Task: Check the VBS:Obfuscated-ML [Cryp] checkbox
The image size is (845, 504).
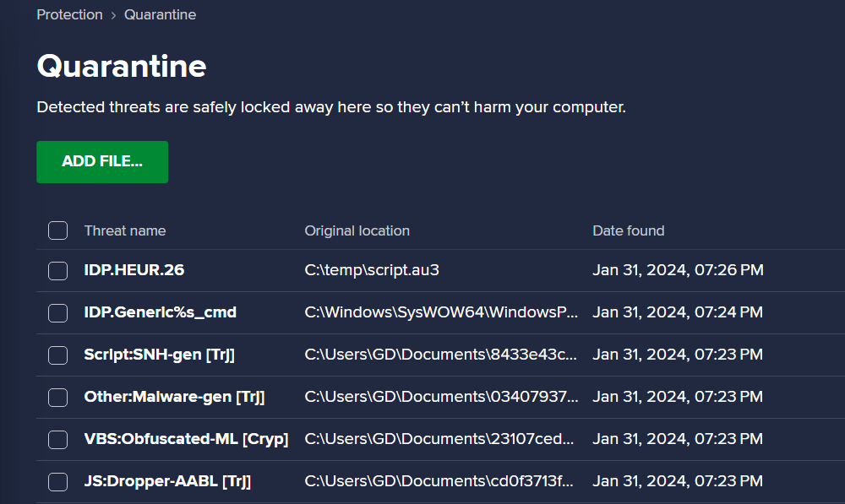Action: click(x=57, y=439)
